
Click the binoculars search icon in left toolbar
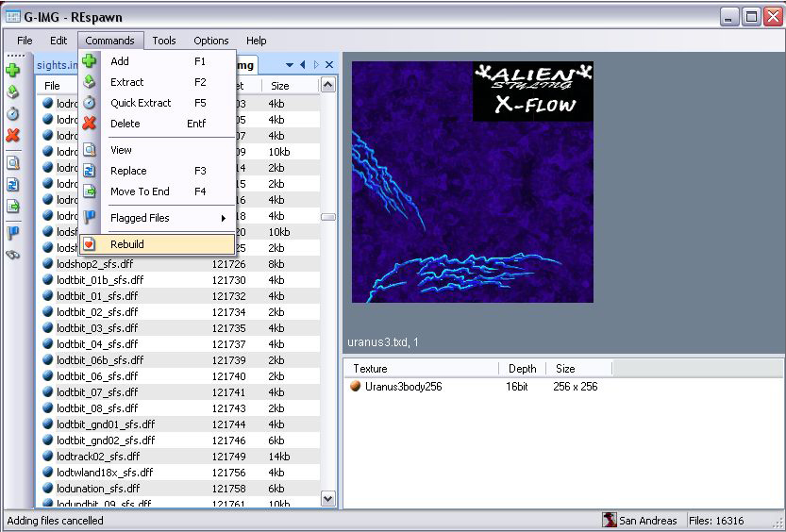13,255
